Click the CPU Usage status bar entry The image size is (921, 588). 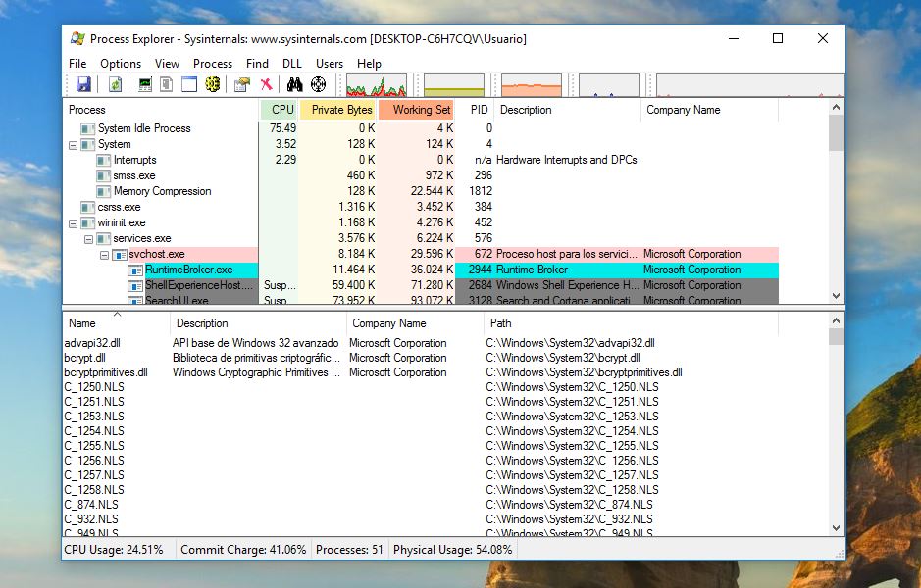[114, 550]
